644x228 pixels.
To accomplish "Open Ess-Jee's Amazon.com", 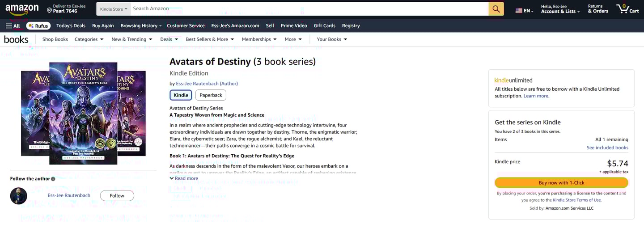I will 235,26.
